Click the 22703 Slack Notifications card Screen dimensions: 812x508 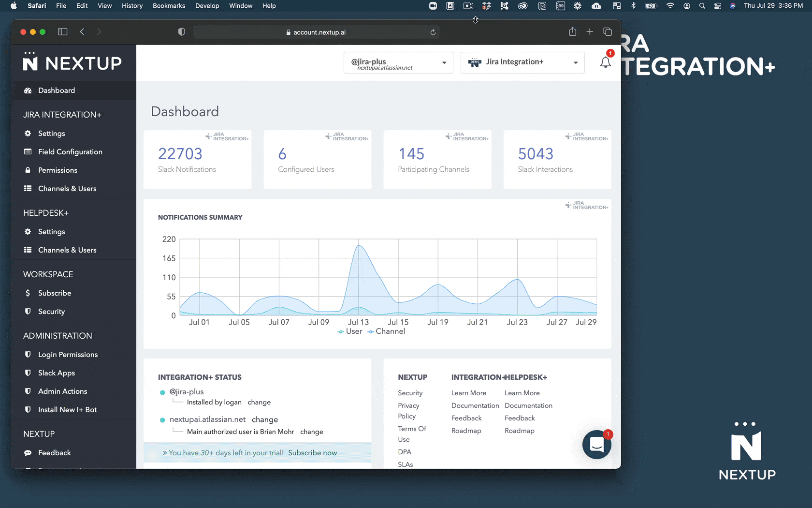(198, 160)
